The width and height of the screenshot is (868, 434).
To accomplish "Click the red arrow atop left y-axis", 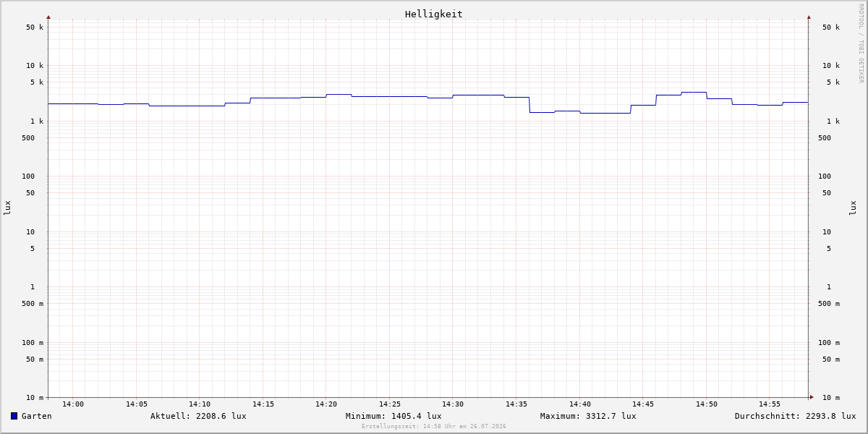I will 48,17.
